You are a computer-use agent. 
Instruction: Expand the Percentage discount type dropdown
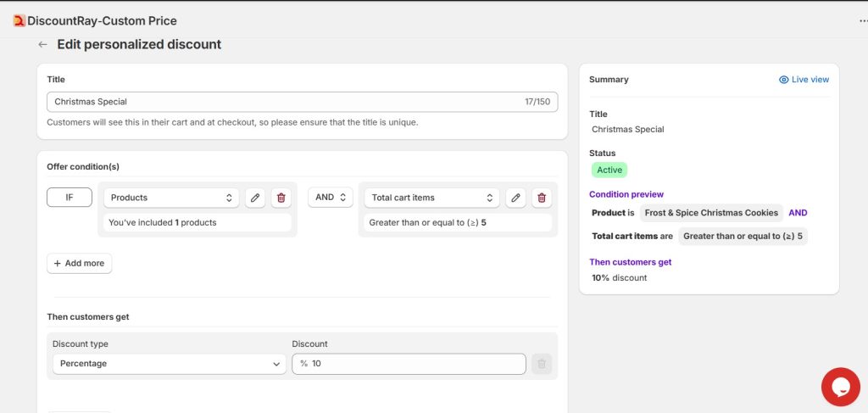(169, 364)
